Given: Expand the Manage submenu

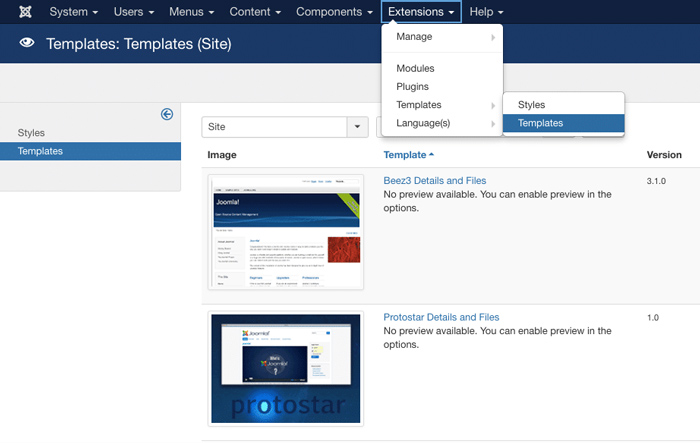Looking at the screenshot, I should click(x=442, y=37).
